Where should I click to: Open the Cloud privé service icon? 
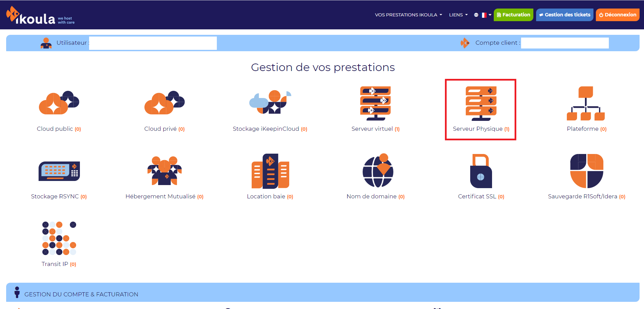pos(165,102)
